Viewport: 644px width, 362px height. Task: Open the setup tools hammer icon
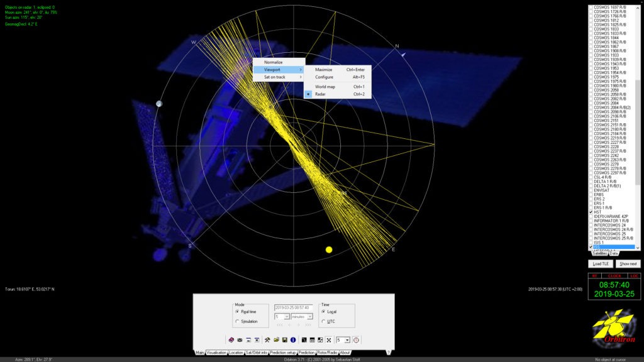[x=267, y=340]
